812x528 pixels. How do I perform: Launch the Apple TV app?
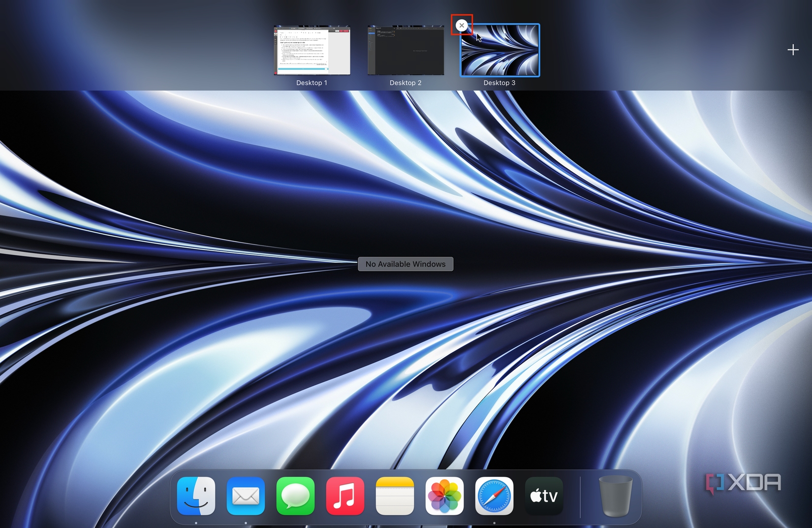(x=544, y=496)
